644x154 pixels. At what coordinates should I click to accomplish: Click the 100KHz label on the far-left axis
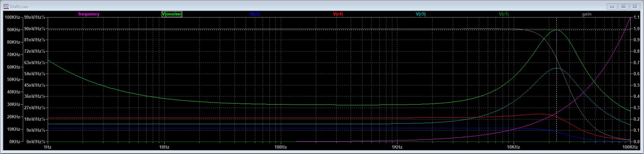tap(12, 17)
